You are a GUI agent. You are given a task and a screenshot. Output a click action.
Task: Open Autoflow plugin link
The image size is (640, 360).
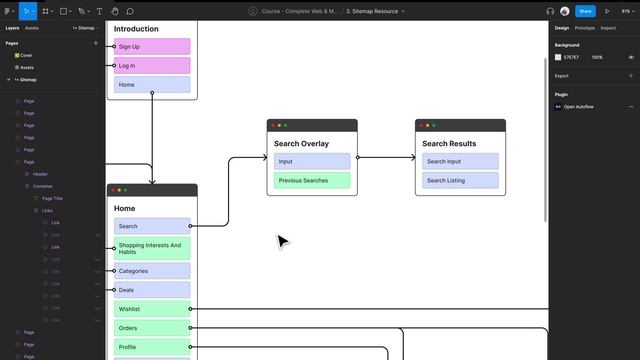click(578, 107)
